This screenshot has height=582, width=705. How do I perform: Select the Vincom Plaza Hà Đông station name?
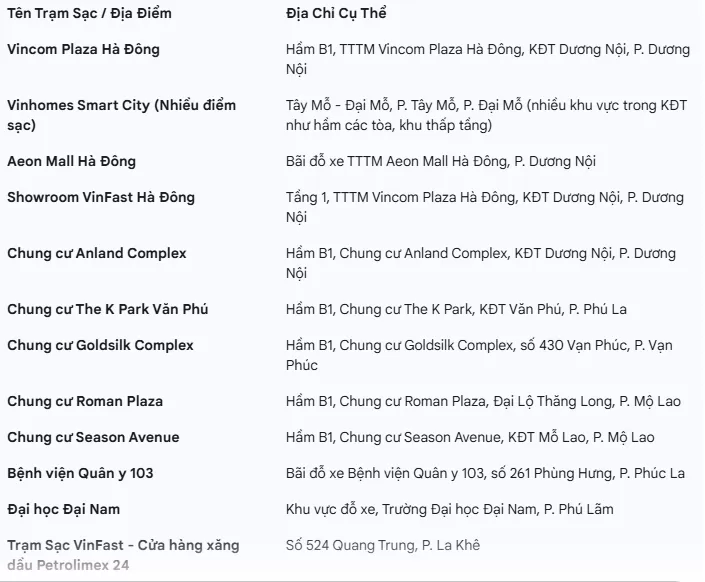pyautogui.click(x=83, y=49)
